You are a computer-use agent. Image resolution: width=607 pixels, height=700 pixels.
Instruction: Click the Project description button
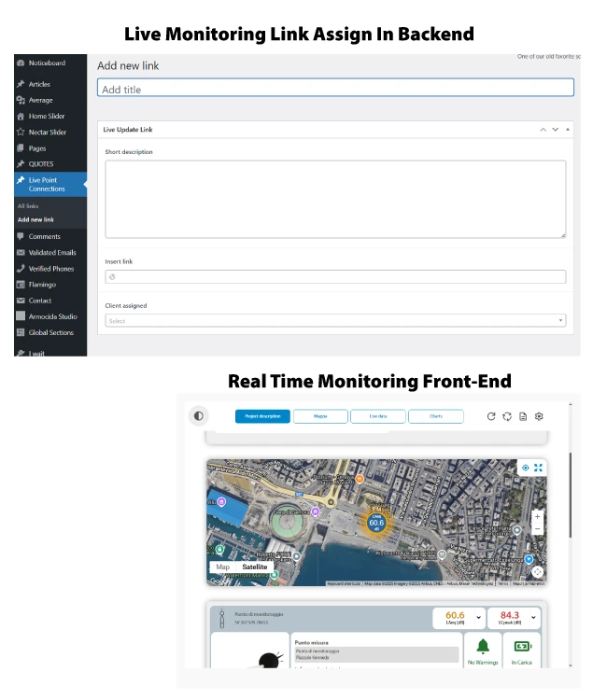(x=262, y=416)
